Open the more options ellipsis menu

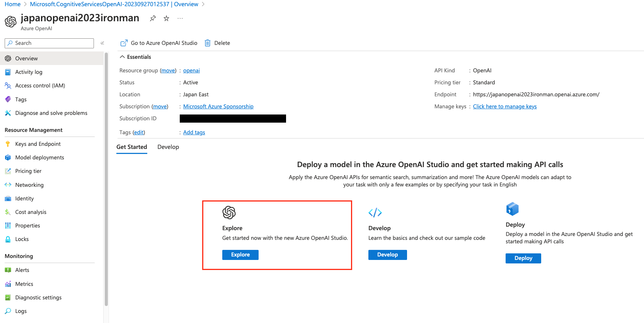(x=180, y=18)
